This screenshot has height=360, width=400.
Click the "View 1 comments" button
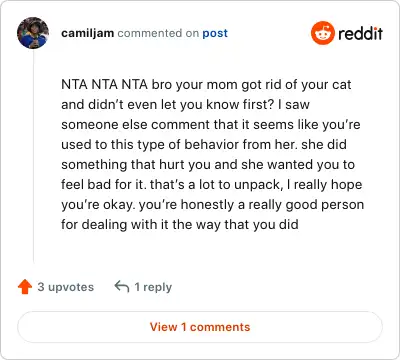coord(200,327)
